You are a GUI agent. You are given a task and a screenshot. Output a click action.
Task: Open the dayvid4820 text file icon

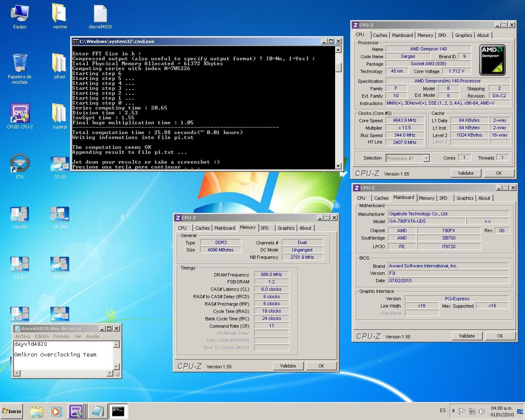point(100,16)
